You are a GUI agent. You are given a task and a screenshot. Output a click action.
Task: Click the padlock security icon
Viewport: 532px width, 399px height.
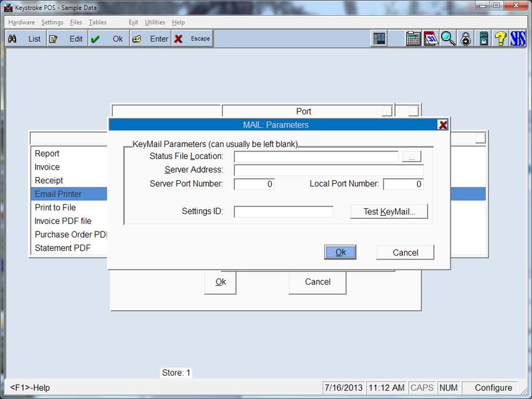466,38
